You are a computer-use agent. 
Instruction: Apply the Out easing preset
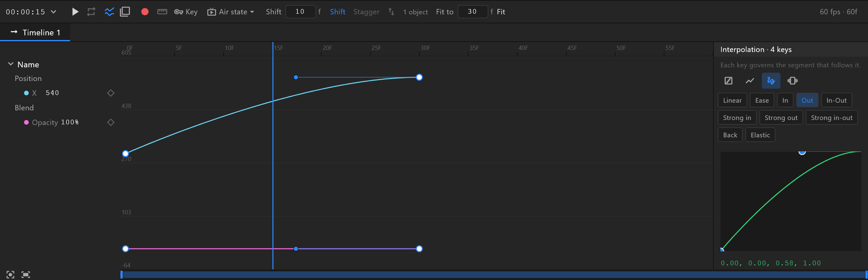[x=807, y=100]
